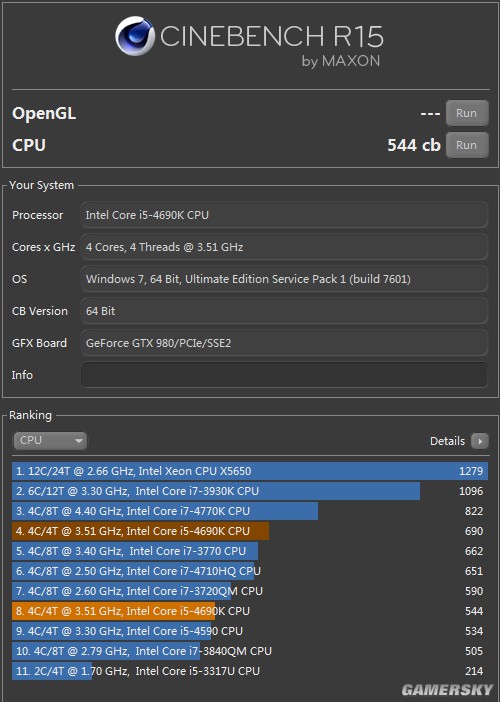Viewport: 500px width, 702px height.
Task: Select the Processor field Intel Core i5-4690K
Action: coord(284,215)
